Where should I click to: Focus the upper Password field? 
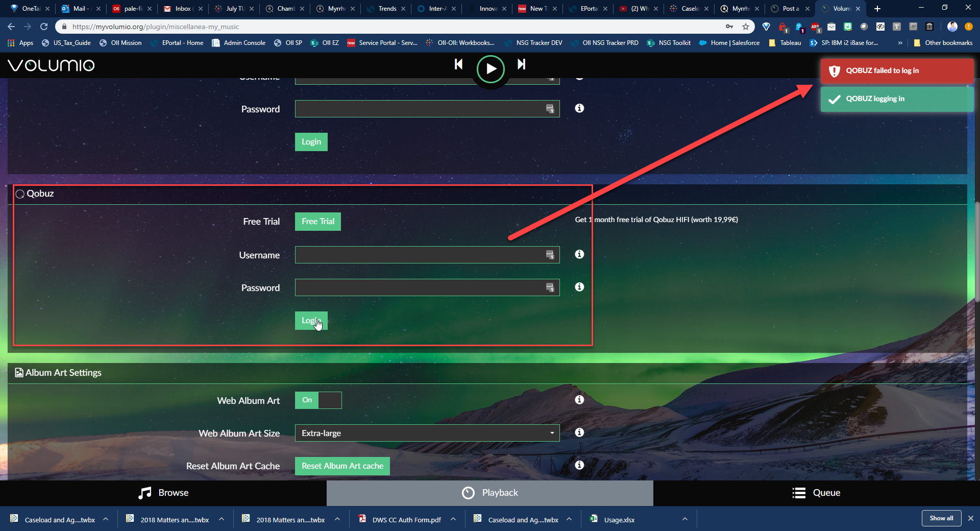[427, 109]
